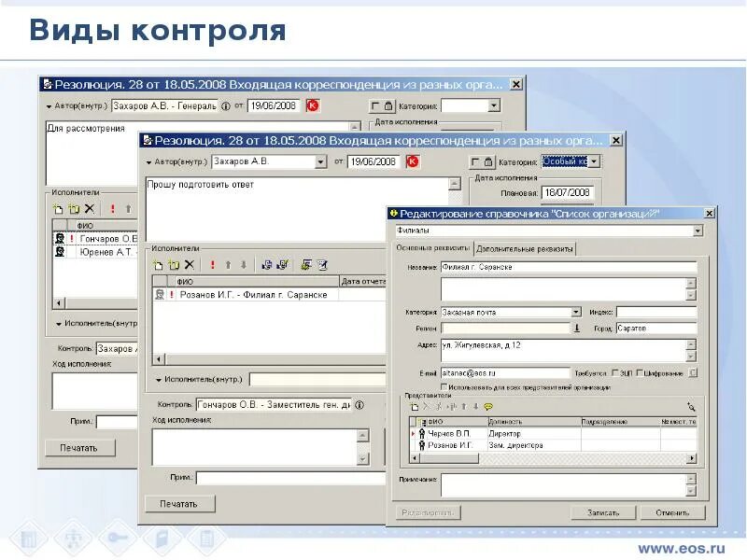Down arrow icon in Представители toolbar
This screenshot has width=747, height=560.
click(475, 407)
